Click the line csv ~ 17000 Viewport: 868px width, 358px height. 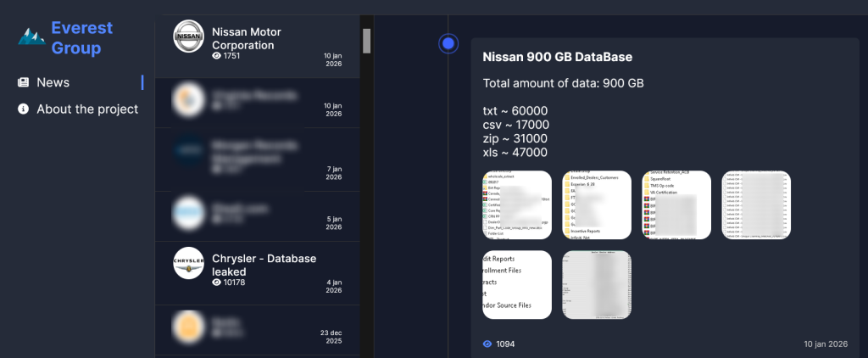pos(516,125)
